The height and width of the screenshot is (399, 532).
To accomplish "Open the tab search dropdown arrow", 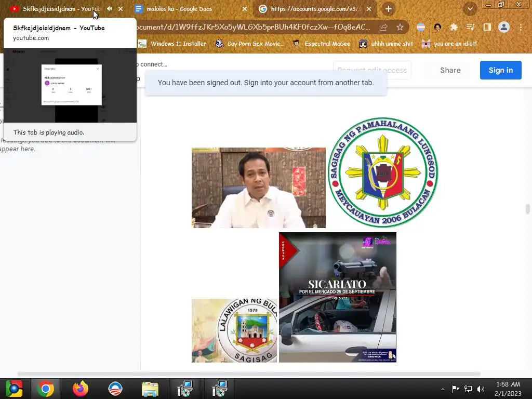I will 470,9.
